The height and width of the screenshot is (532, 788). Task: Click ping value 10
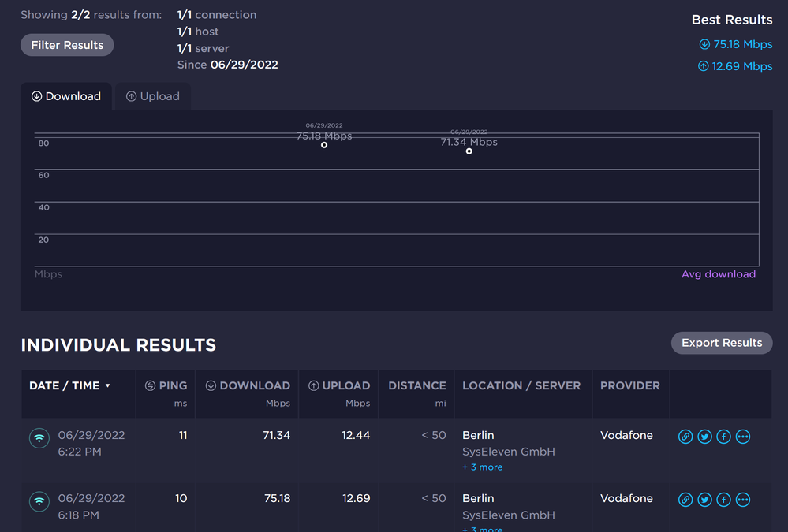[x=181, y=498]
